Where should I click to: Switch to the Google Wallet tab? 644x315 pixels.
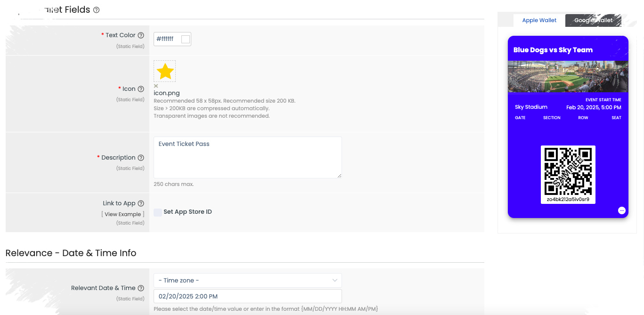click(x=594, y=20)
